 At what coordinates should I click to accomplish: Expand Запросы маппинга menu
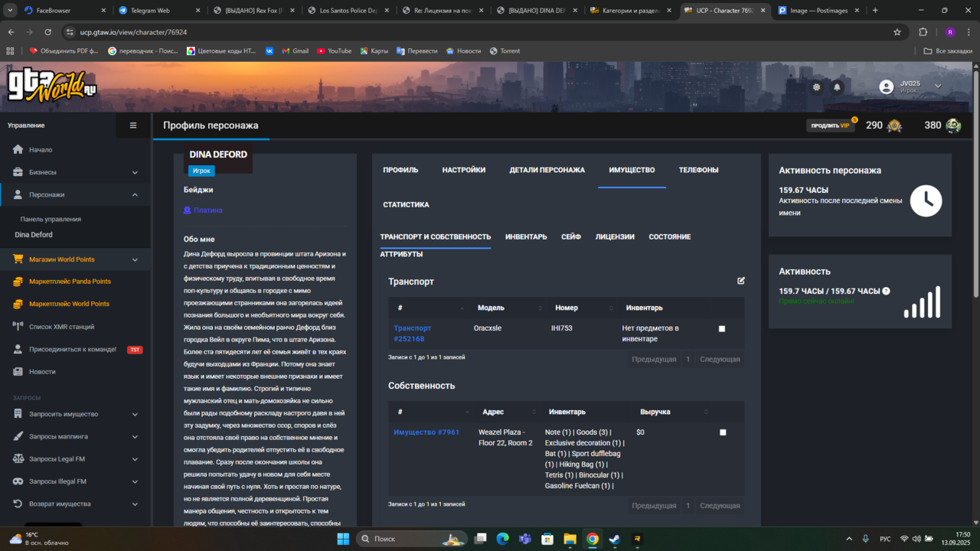(75, 436)
